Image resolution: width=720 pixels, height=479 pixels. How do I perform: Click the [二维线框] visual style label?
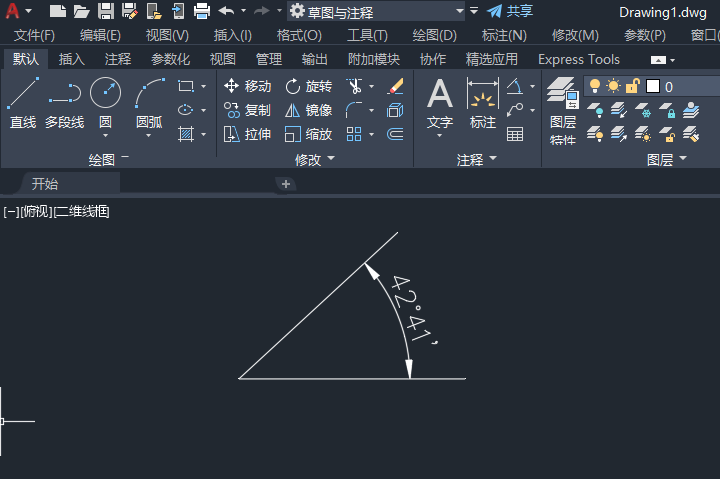tap(81, 212)
